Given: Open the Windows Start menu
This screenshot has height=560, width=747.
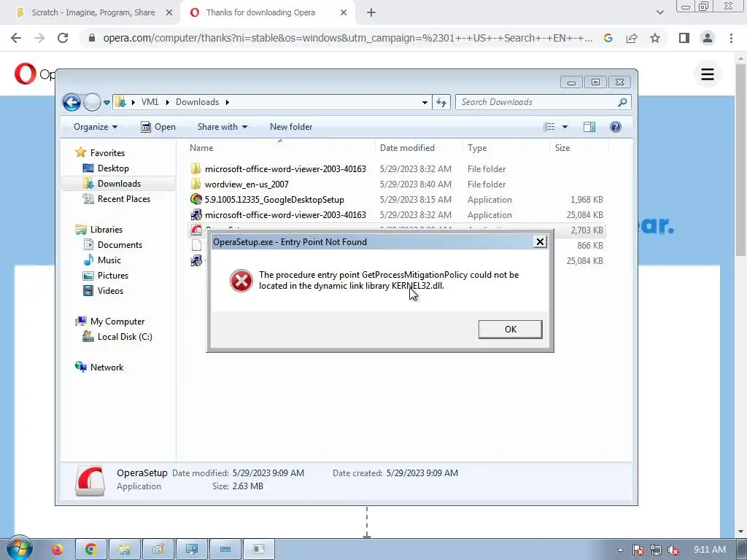Looking at the screenshot, I should [x=20, y=548].
